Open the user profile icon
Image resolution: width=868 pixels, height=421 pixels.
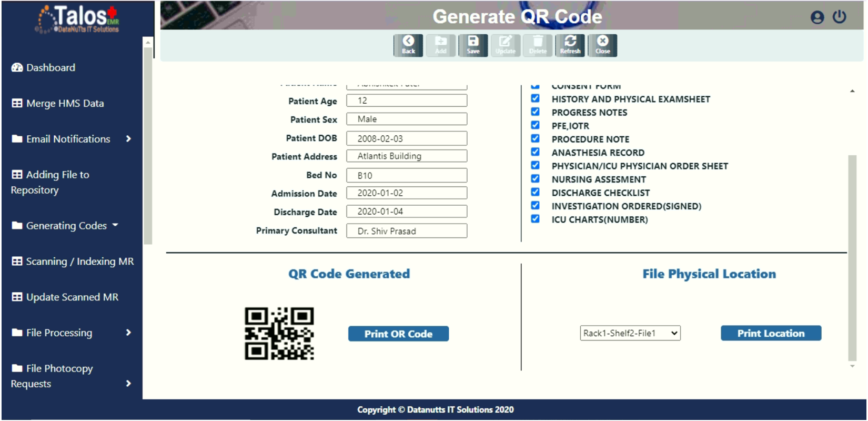click(817, 17)
